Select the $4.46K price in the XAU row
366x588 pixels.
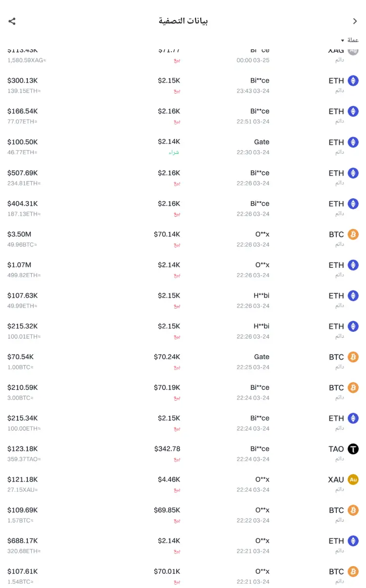tap(169, 480)
